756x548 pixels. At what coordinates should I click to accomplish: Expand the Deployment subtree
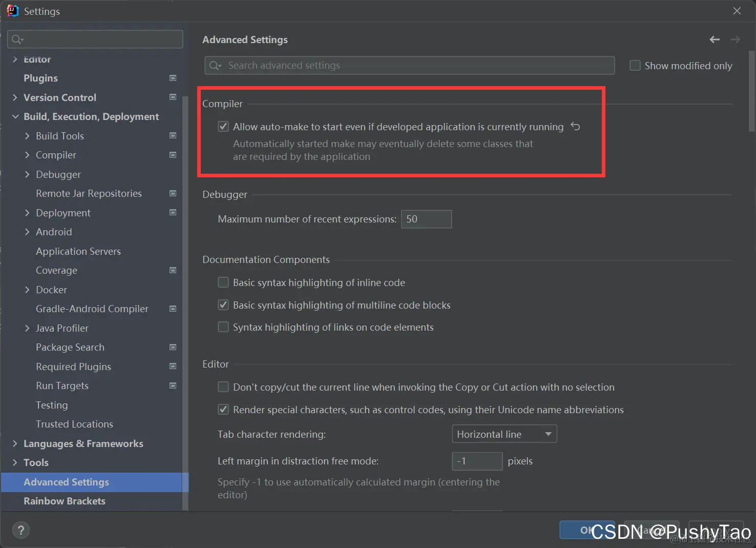pos(27,213)
